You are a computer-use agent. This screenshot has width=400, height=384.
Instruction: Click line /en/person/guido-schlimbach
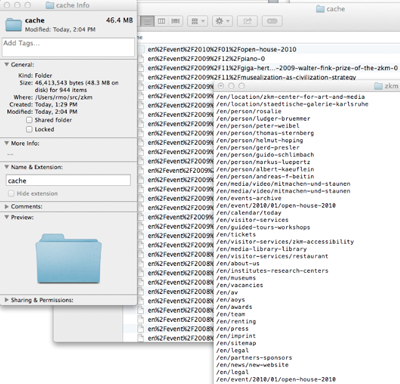pos(265,155)
